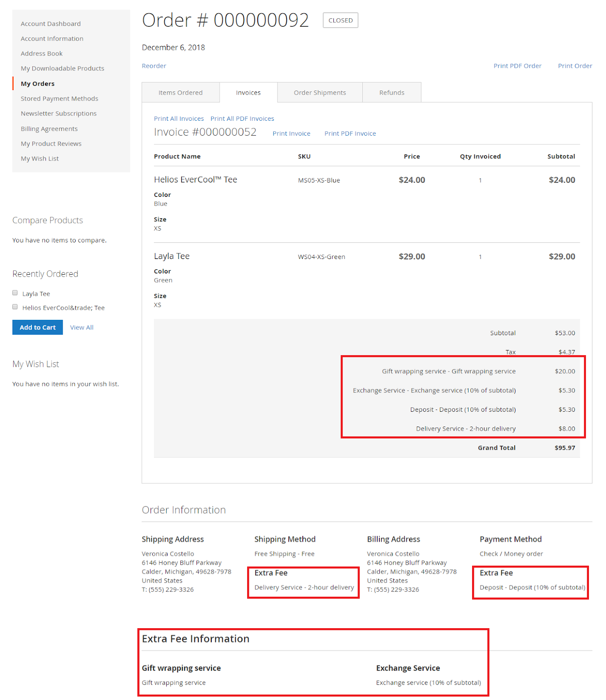
Task: Tick the Layla Tee checkbox
Action: click(15, 293)
